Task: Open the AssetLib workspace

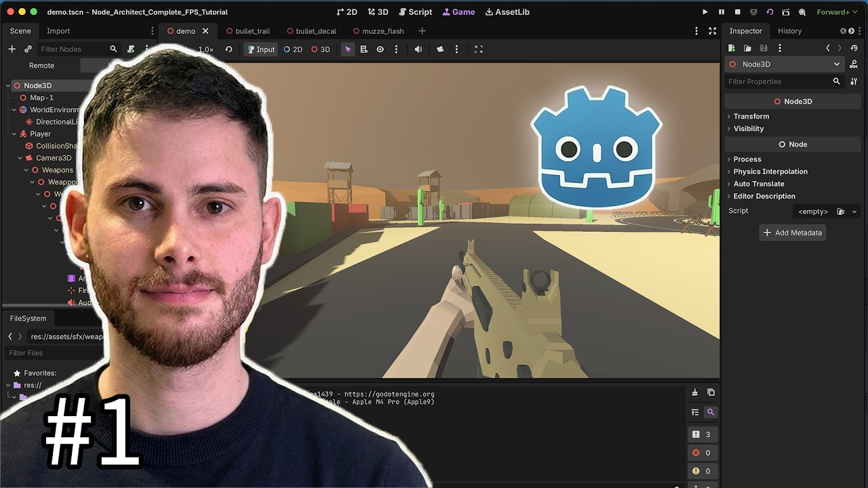Action: 507,12
